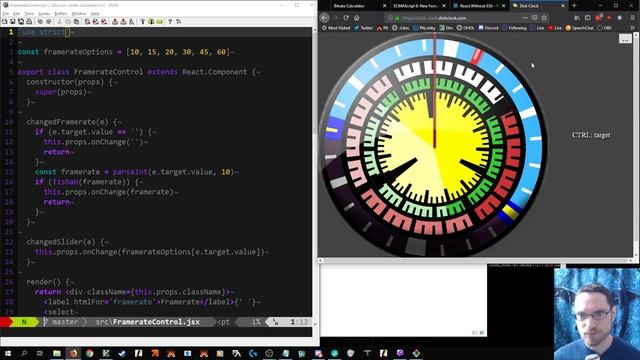Open the Most Visited bookmark folder
Image resolution: width=640 pixels, height=360 pixels.
(336, 28)
